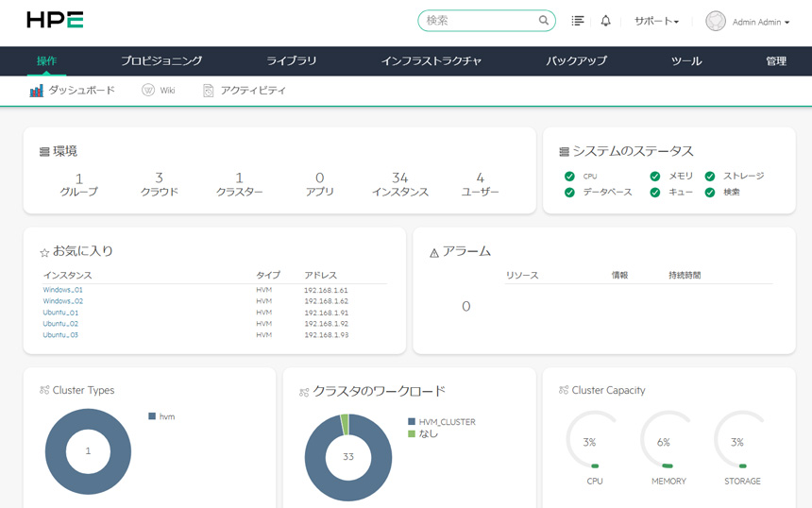Open the バックアップ menu

[x=576, y=61]
